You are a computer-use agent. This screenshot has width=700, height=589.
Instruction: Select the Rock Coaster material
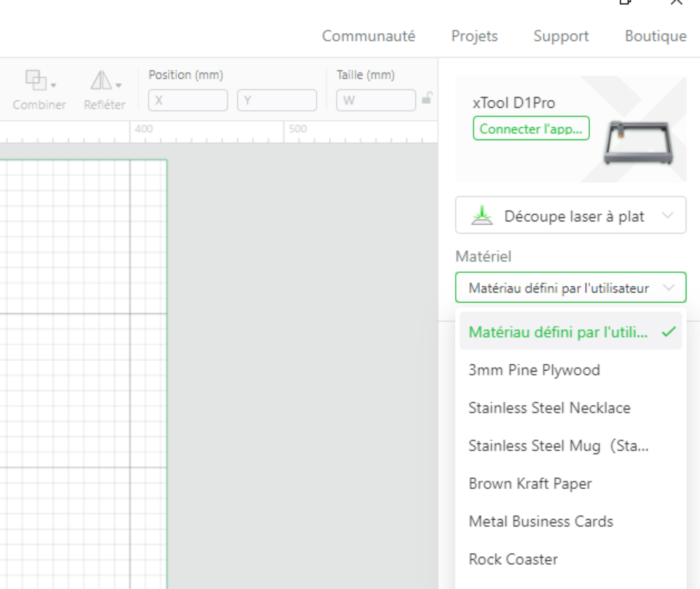(513, 559)
